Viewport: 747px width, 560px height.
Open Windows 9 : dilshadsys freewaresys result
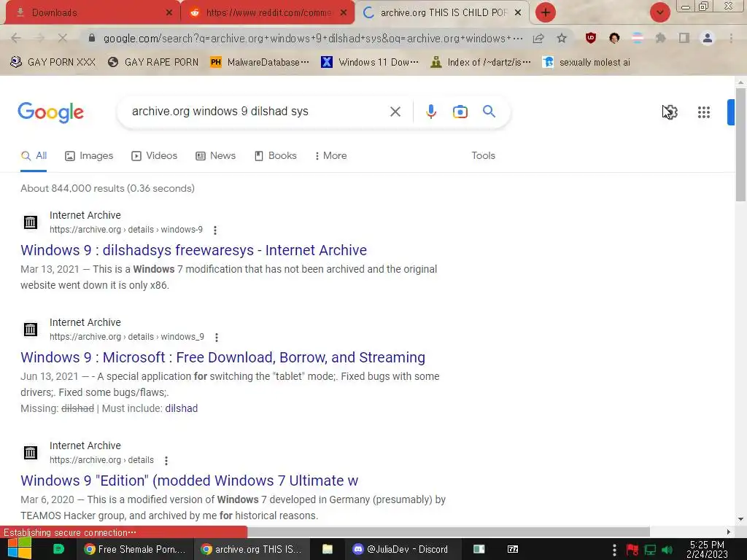point(193,250)
